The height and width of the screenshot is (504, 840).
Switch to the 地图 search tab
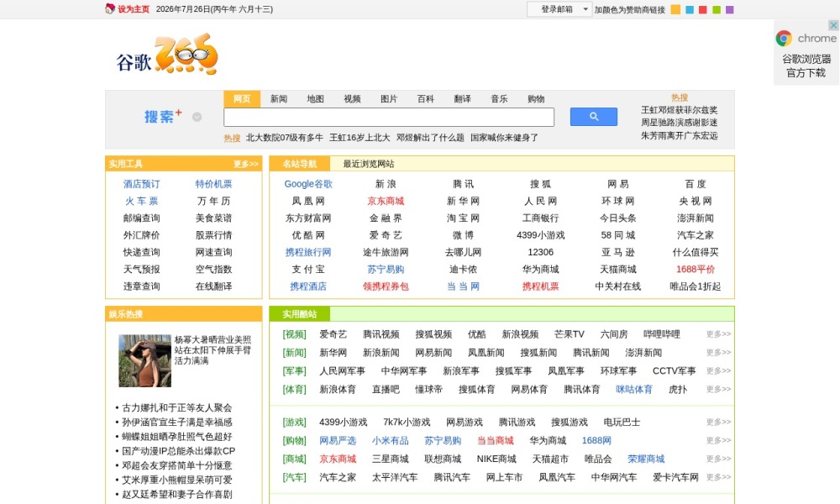(x=316, y=98)
